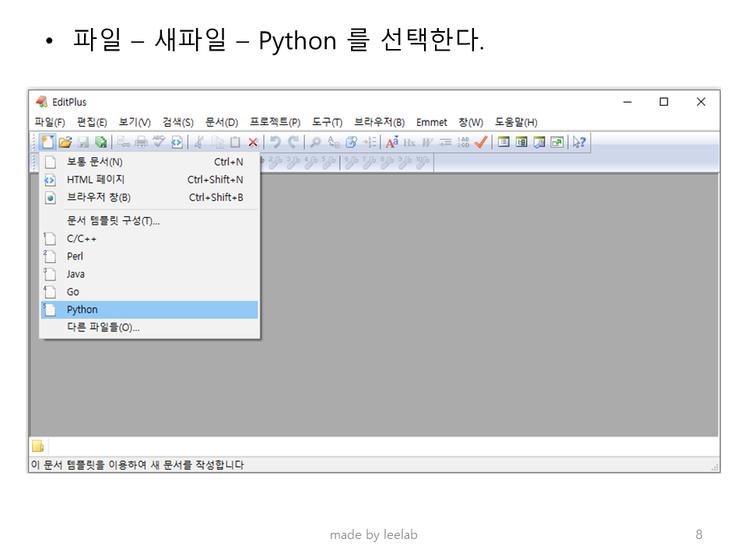Image resolution: width=747 pixels, height=560 pixels.
Task: Open the 창(W) menu
Action: (x=471, y=122)
